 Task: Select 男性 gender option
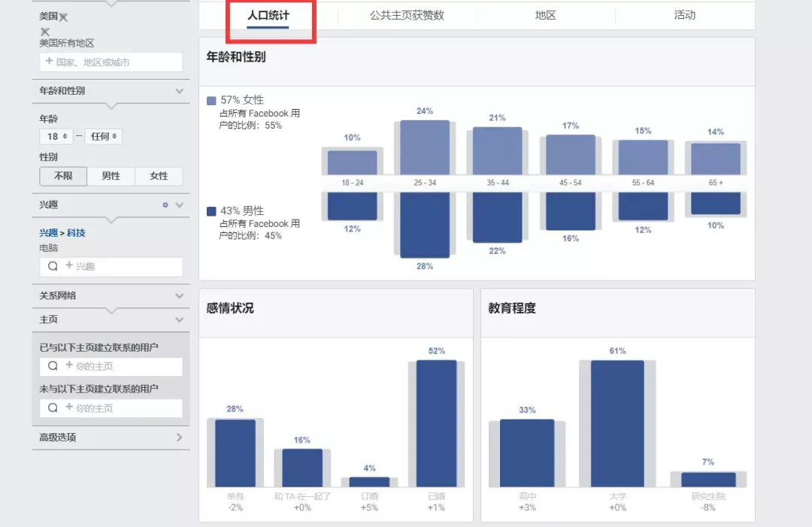(111, 176)
